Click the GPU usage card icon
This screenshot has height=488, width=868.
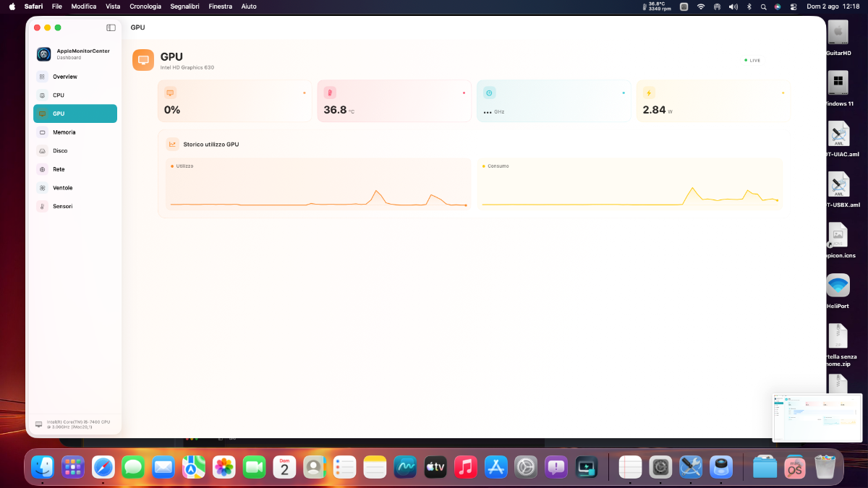pyautogui.click(x=170, y=93)
